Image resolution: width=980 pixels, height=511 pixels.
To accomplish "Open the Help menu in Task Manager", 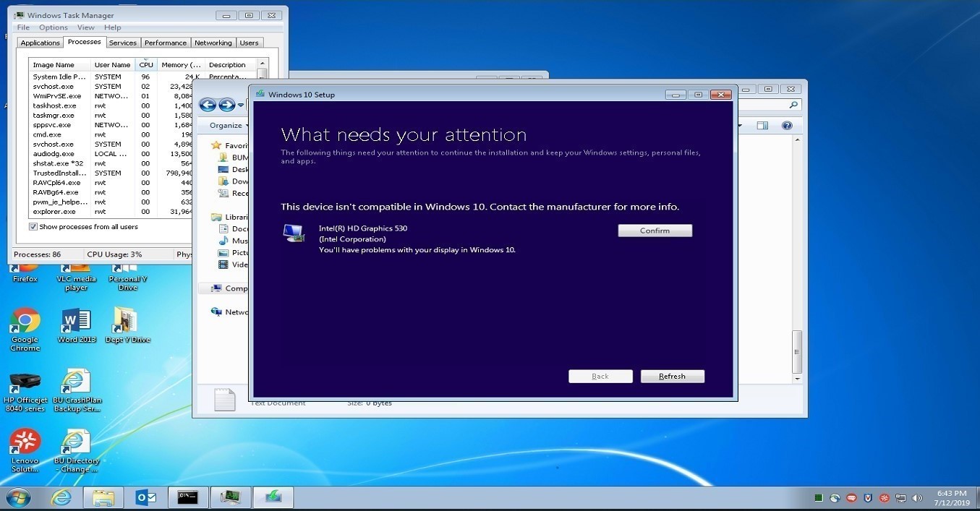I will pyautogui.click(x=113, y=27).
